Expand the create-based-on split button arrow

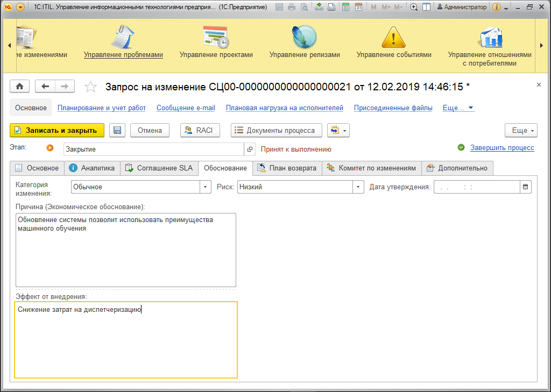pos(344,131)
